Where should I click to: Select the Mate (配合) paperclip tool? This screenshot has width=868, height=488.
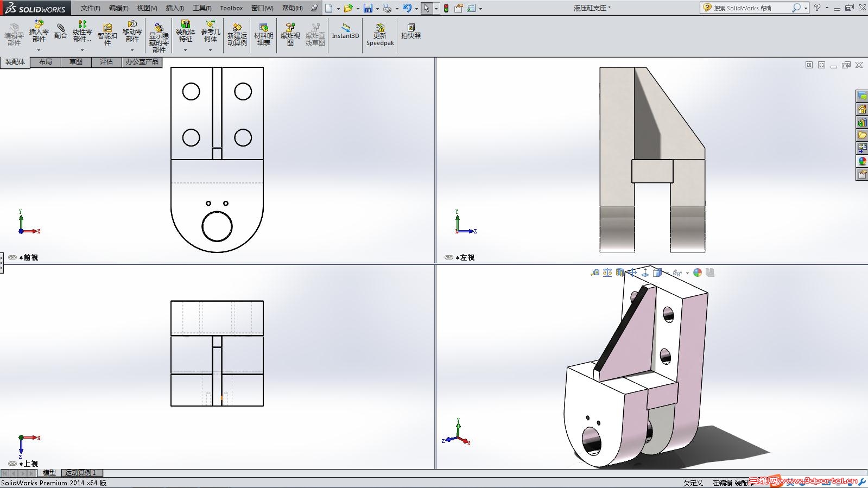(61, 31)
